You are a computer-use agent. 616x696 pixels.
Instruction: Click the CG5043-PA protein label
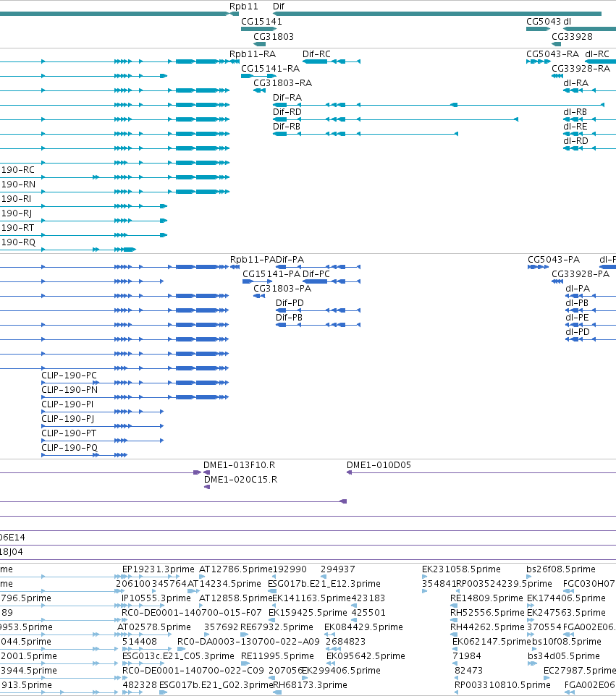click(x=553, y=259)
